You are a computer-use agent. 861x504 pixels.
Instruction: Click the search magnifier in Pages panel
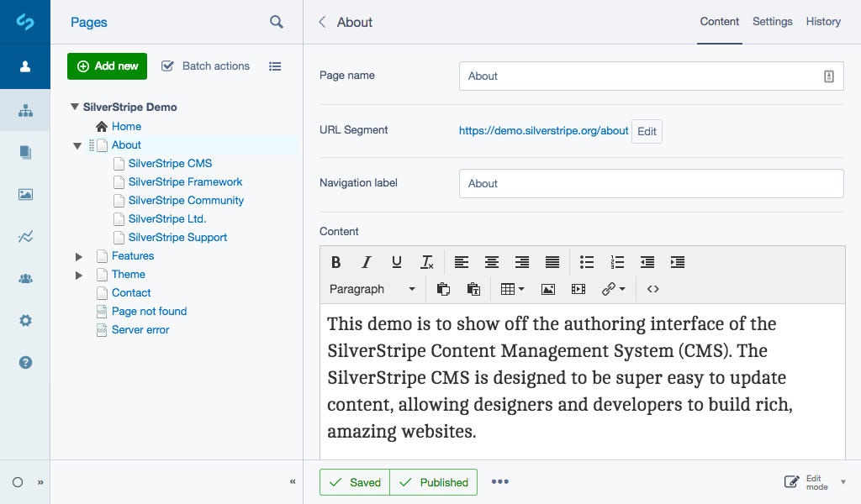pos(277,23)
